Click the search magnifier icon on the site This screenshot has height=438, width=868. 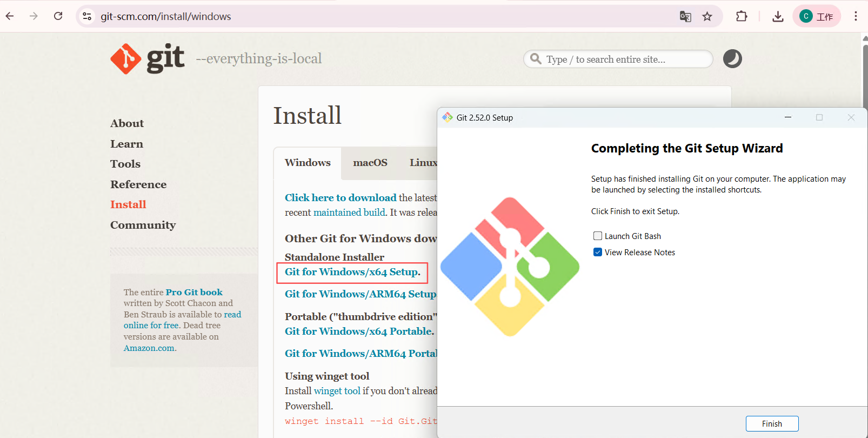tap(536, 58)
